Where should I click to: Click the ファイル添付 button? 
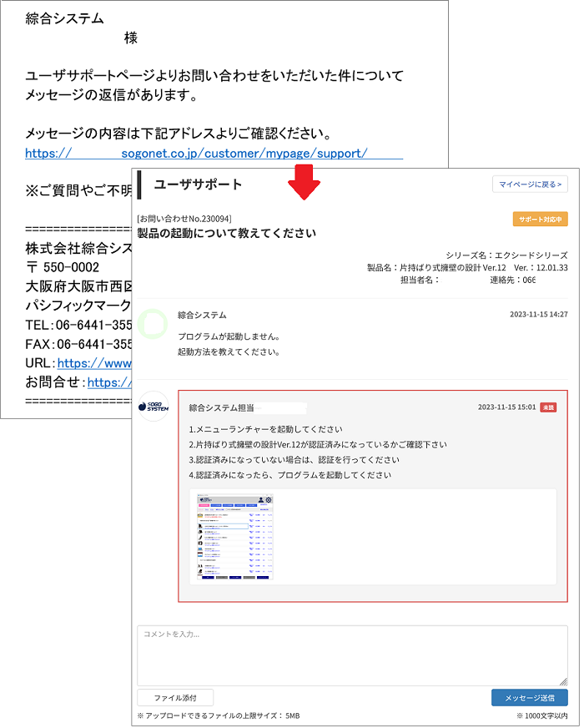tap(175, 698)
